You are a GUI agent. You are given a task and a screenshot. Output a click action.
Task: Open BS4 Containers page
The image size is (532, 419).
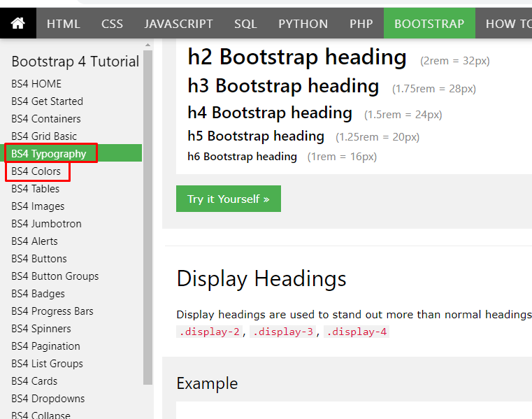[46, 119]
